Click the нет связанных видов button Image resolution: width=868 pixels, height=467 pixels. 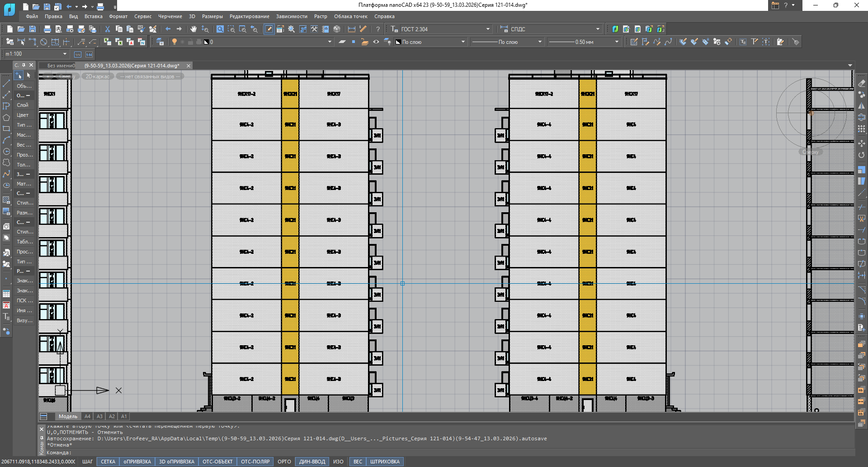click(x=149, y=76)
